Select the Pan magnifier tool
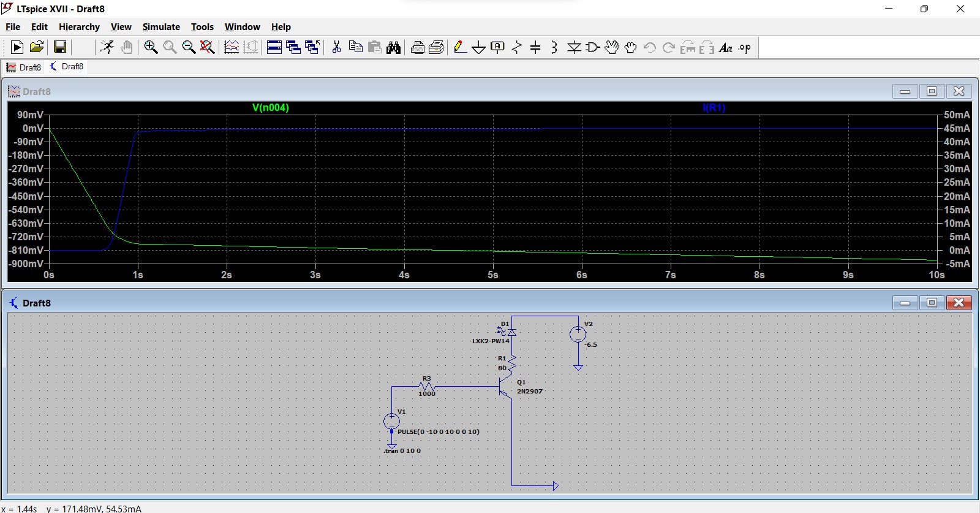 click(x=170, y=47)
